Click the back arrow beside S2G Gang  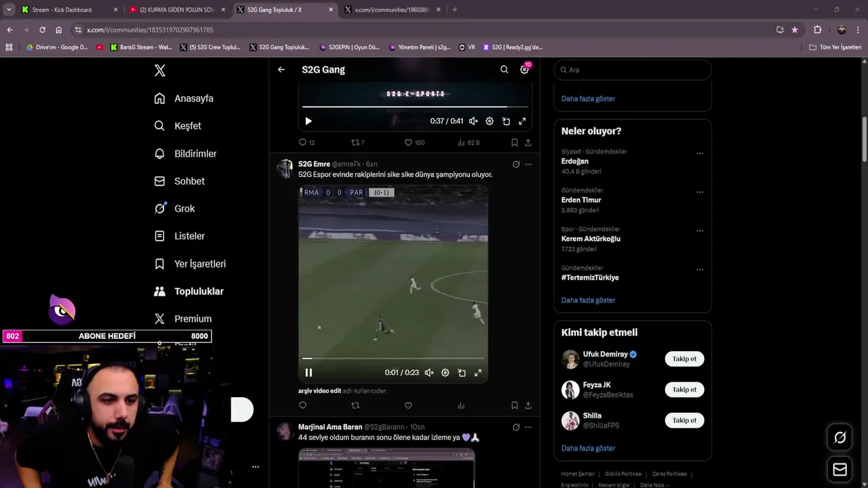click(281, 69)
